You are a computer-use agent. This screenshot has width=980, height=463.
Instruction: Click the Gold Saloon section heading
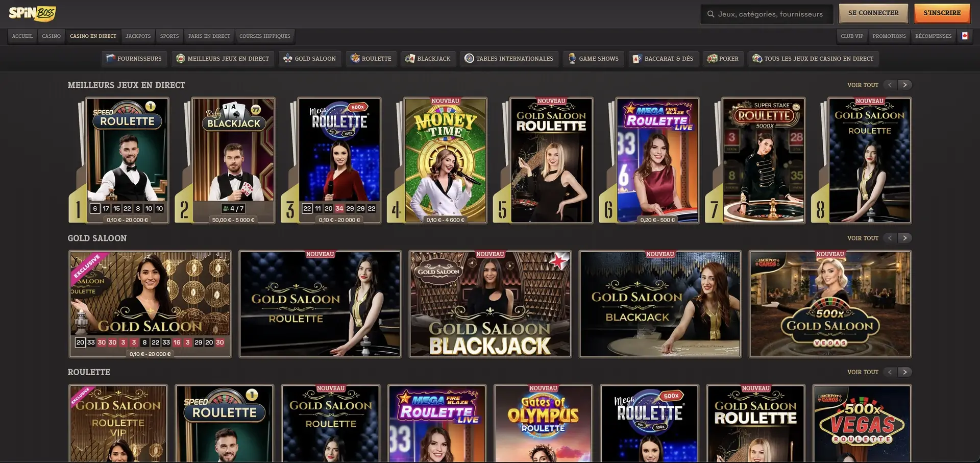(97, 238)
